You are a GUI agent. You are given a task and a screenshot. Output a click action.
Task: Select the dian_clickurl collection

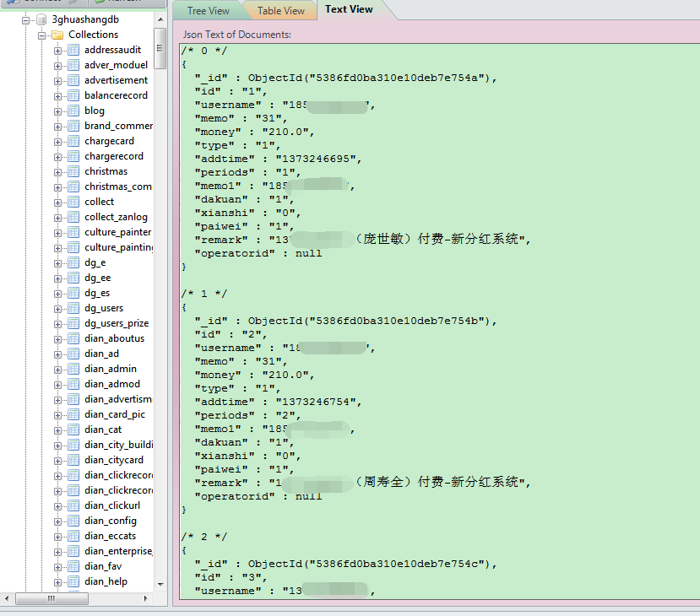112,505
